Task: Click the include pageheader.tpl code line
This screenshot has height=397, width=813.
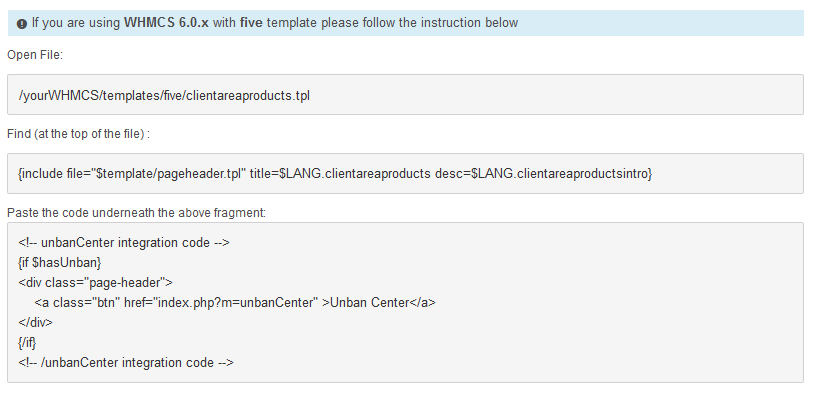Action: (335, 174)
